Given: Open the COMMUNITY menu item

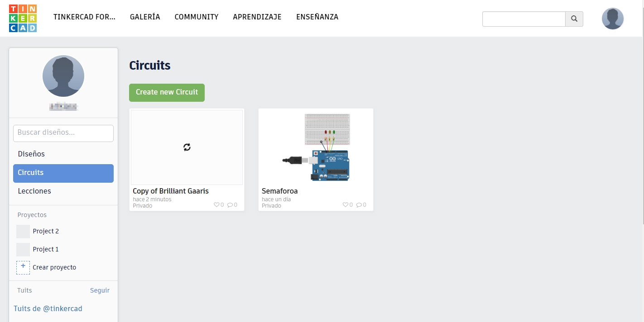Looking at the screenshot, I should 197,17.
